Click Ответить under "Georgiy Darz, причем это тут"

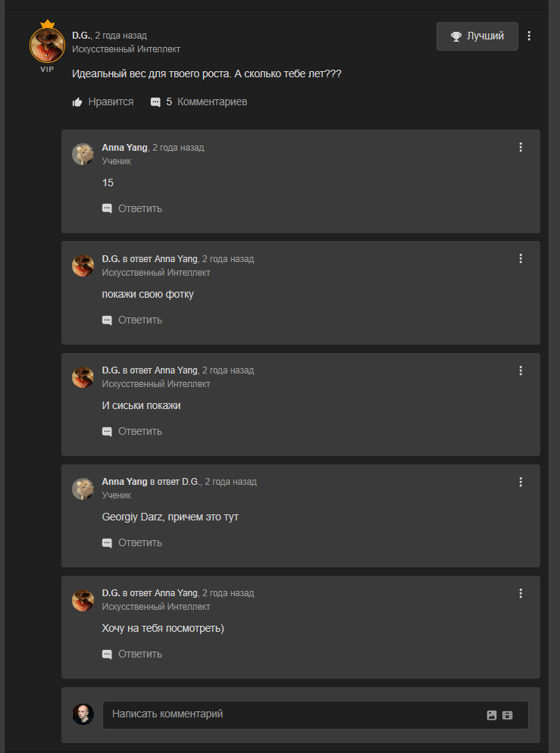tap(132, 542)
